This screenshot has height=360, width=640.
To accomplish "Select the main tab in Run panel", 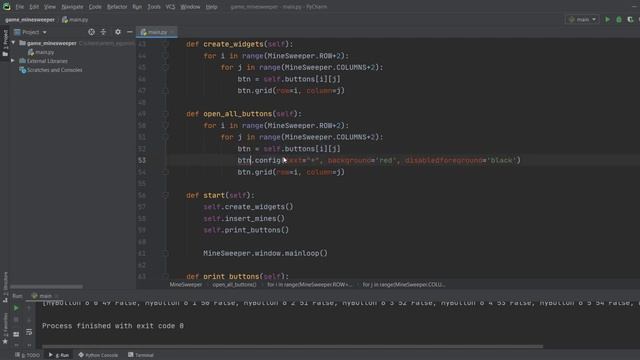I will coord(45,296).
